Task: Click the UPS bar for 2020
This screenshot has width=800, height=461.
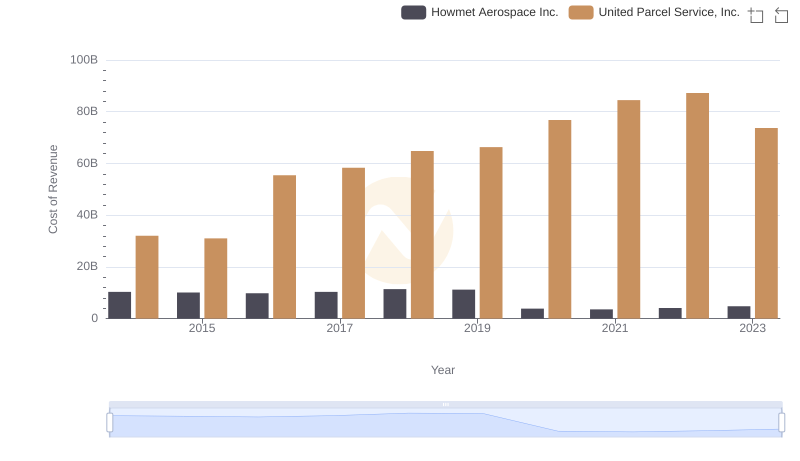Action: 560,220
